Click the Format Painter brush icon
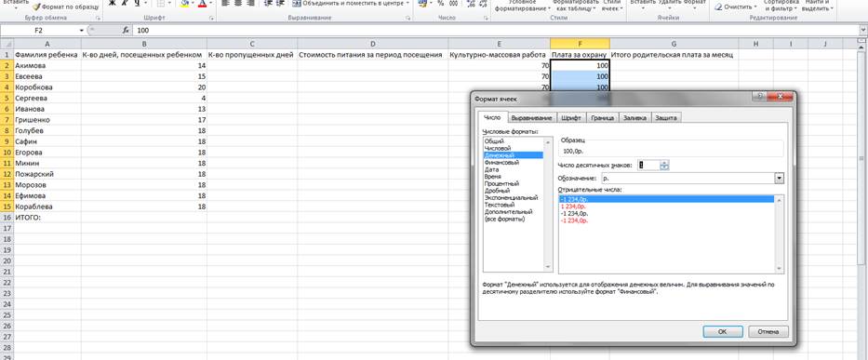 pyautogui.click(x=36, y=7)
